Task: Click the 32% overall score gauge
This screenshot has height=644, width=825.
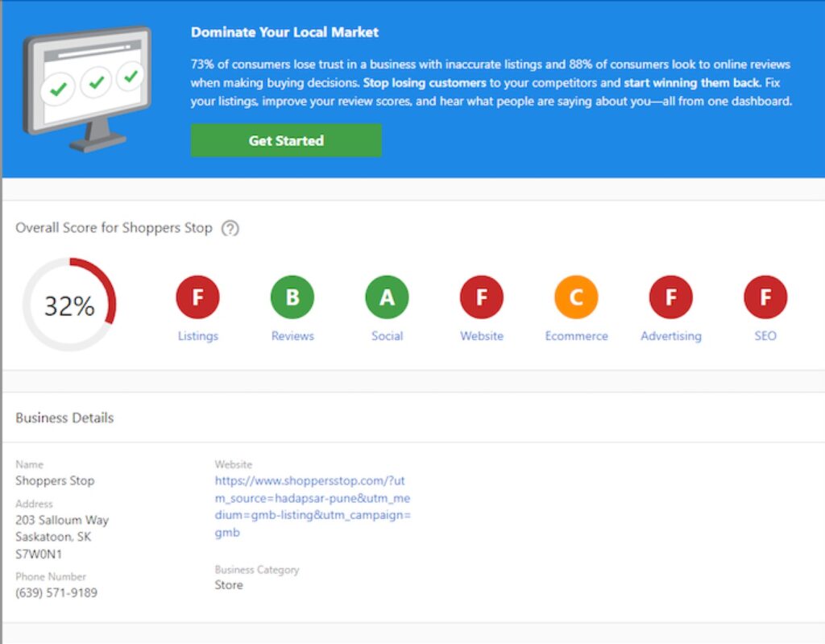Action: (69, 305)
